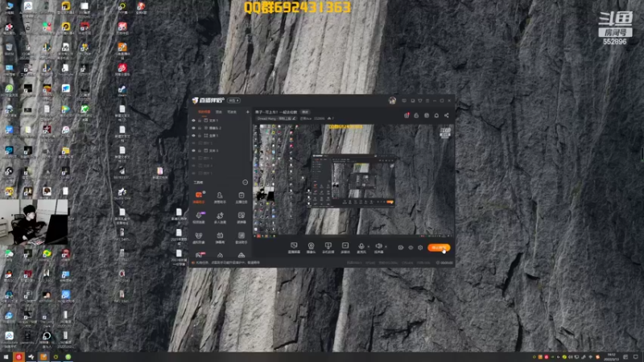Open the clipboard-shaped tool in the toolbox top row
This screenshot has height=362, width=644.
click(x=241, y=197)
